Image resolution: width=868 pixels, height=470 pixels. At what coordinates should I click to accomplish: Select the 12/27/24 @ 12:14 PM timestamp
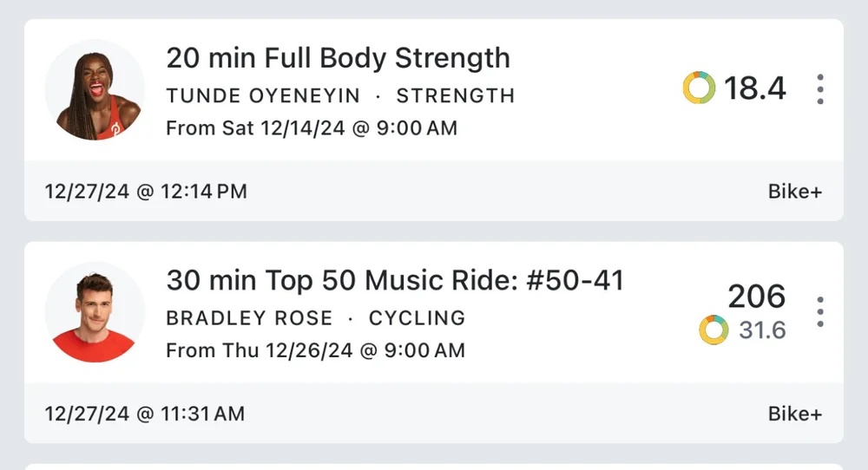(x=146, y=192)
